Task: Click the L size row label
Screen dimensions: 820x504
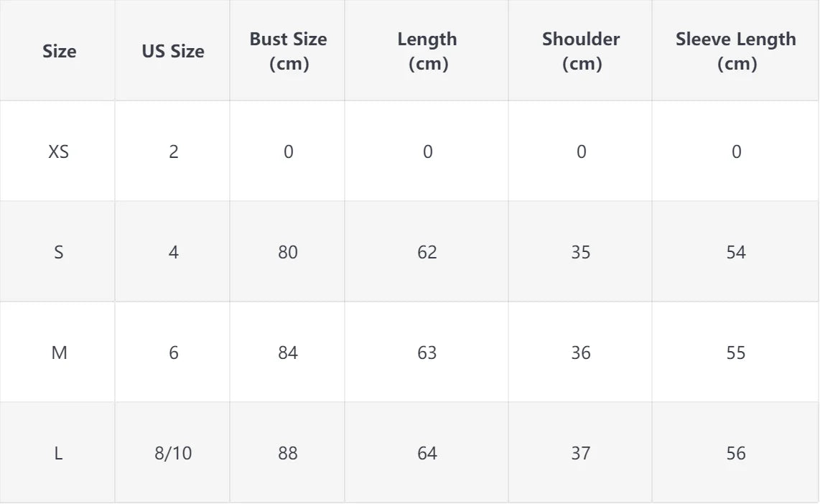Action: 59,453
